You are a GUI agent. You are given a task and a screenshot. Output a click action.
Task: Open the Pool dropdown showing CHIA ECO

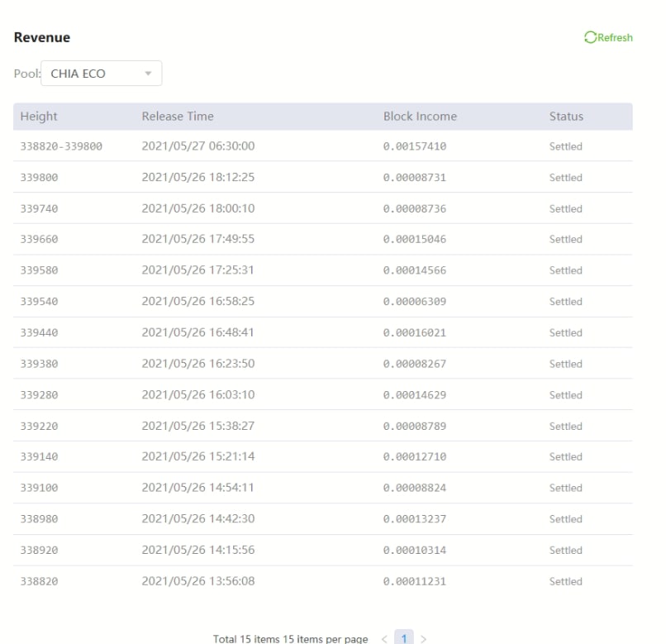(x=101, y=74)
